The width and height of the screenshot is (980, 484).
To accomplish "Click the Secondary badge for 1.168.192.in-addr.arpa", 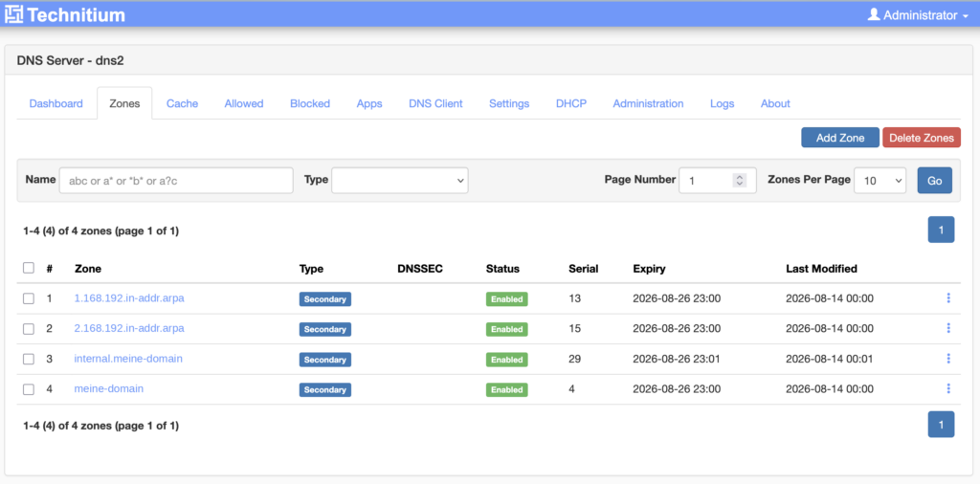I will pyautogui.click(x=325, y=299).
